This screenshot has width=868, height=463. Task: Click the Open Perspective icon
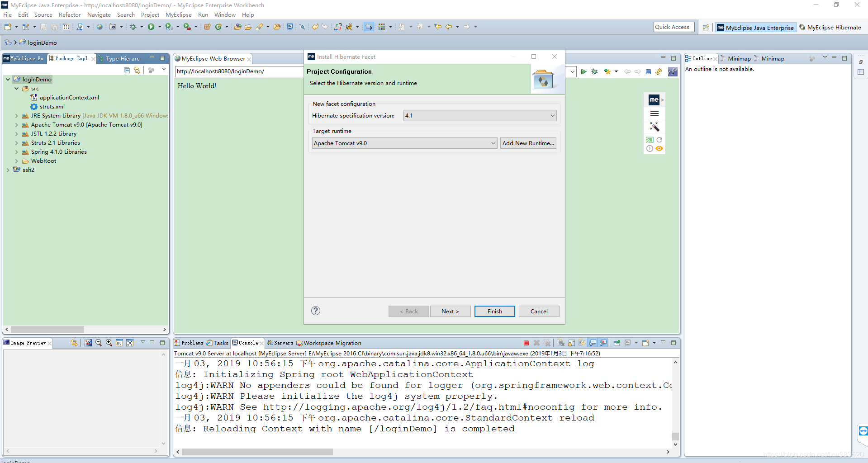pyautogui.click(x=706, y=27)
